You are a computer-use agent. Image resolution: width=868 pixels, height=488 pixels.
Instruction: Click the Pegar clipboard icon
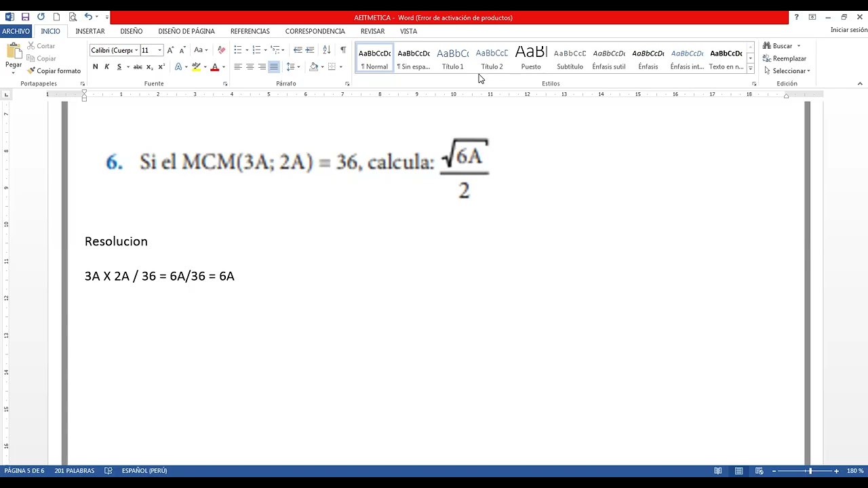(x=14, y=52)
